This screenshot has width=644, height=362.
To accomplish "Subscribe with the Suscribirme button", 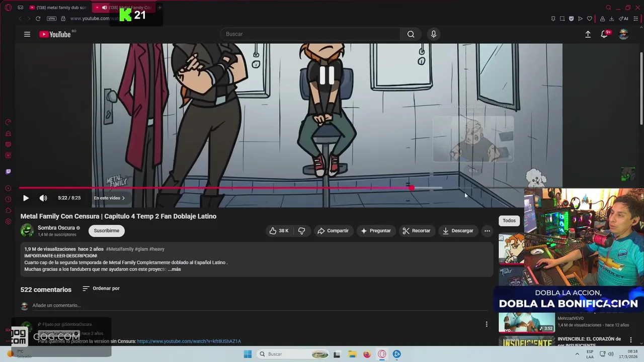I will pos(107,231).
